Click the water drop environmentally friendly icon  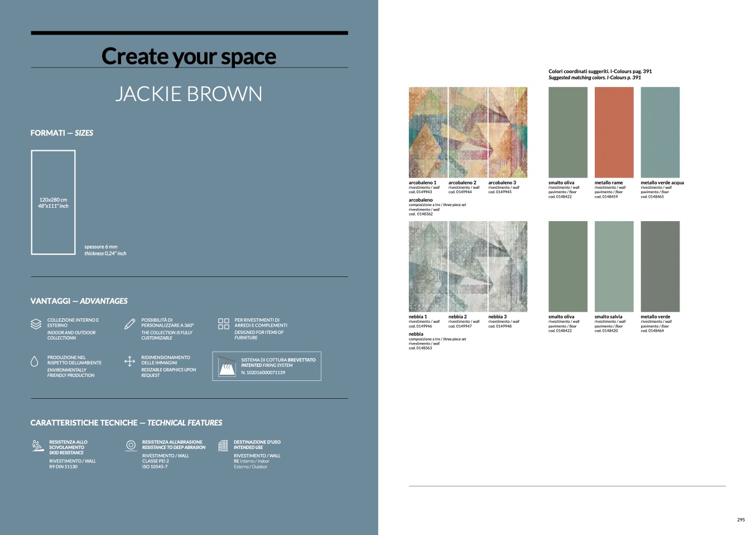coord(34,362)
